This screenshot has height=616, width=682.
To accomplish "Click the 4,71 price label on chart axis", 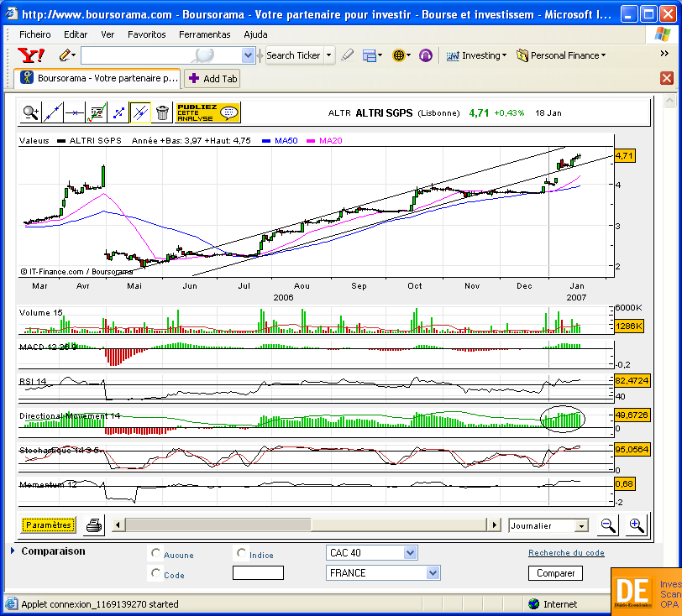I will [x=625, y=155].
